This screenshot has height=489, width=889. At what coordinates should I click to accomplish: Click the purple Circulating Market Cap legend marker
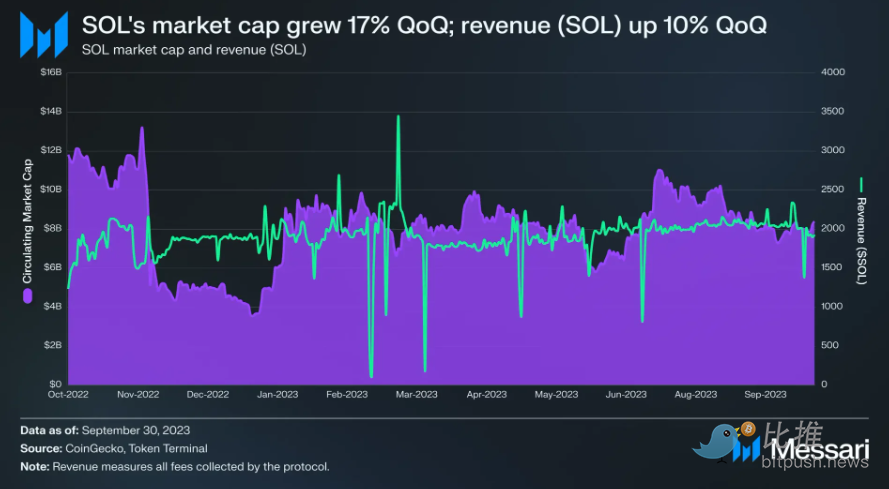pyautogui.click(x=27, y=296)
